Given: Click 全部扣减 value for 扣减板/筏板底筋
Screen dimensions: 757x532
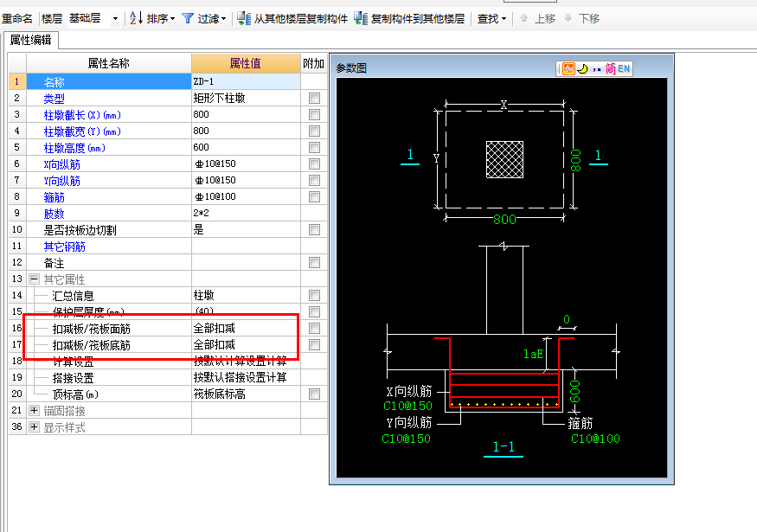Looking at the screenshot, I should (246, 344).
